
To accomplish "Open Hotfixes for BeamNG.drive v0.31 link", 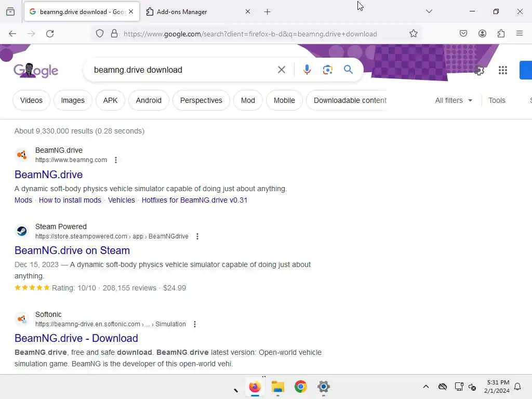I will click(194, 200).
